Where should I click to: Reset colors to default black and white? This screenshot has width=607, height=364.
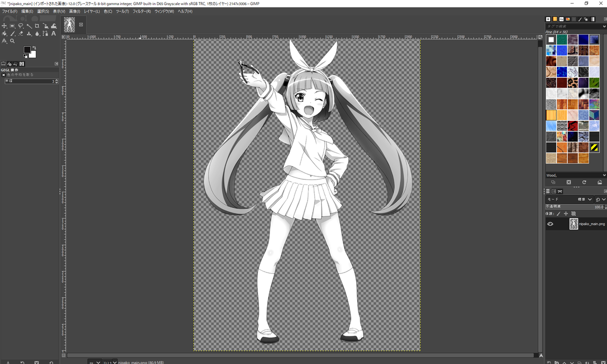point(25,56)
